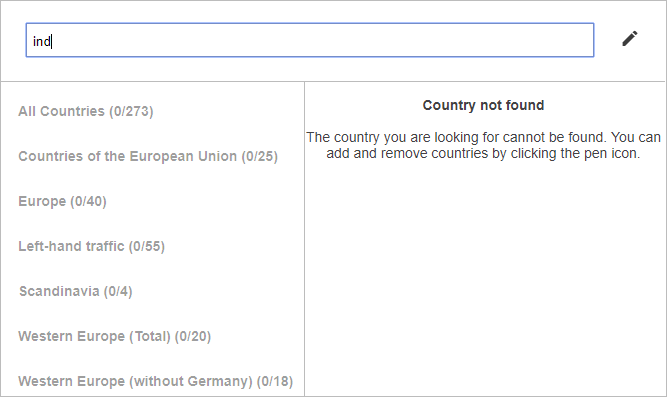
Task: Click the 'Country not found' heading
Action: [x=483, y=105]
